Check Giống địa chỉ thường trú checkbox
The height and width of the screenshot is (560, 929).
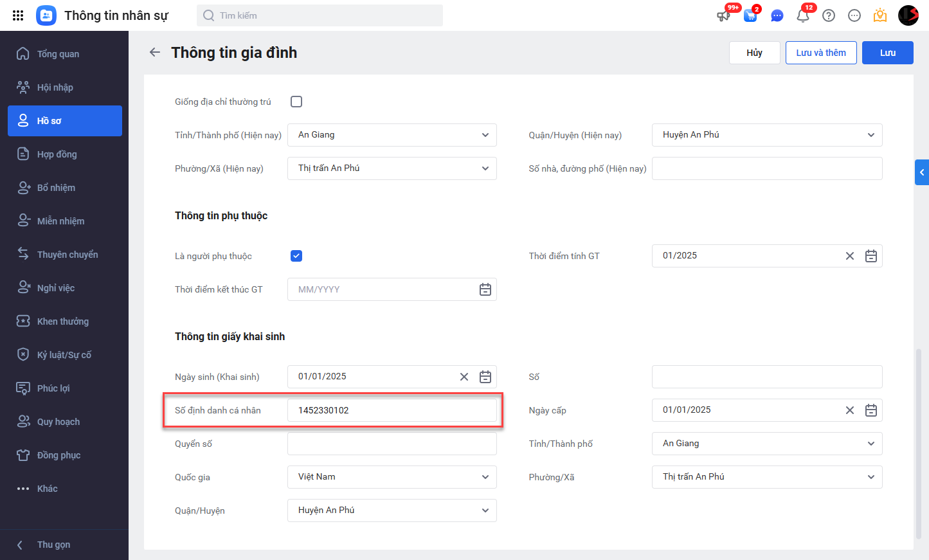(x=296, y=102)
